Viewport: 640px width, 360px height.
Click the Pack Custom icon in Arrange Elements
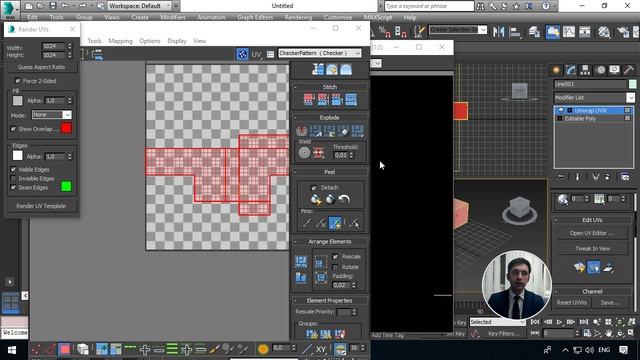[x=301, y=261]
